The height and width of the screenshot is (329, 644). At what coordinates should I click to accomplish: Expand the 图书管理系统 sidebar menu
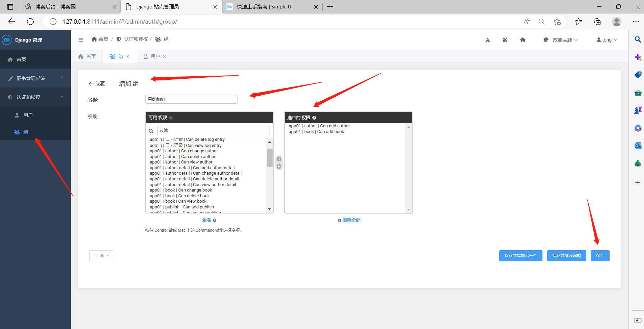(35, 78)
